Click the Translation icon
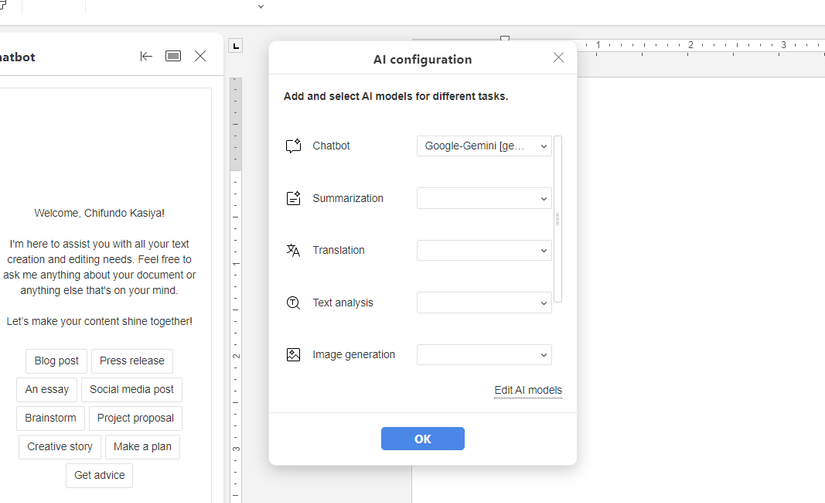This screenshot has width=825, height=503. click(293, 250)
